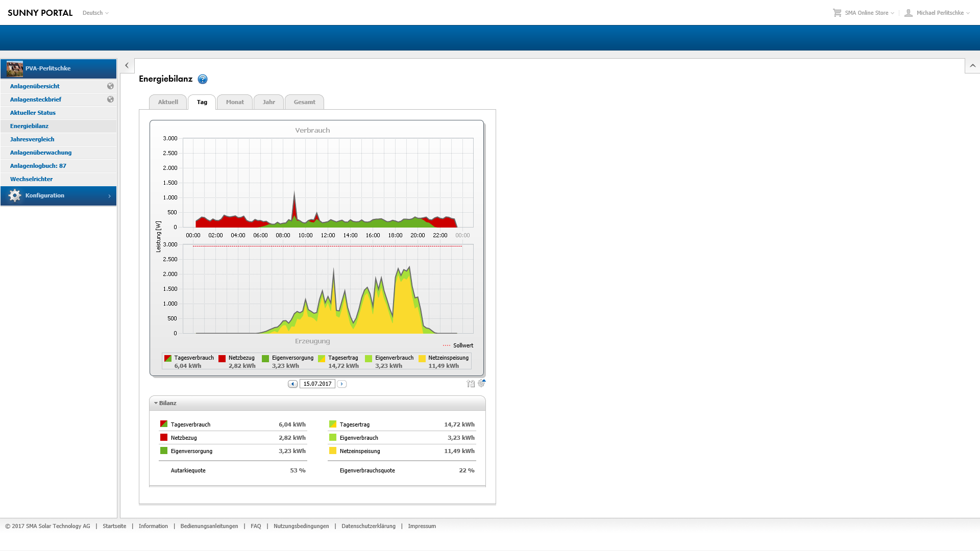Collapse header with top-right up chevron

click(x=972, y=65)
